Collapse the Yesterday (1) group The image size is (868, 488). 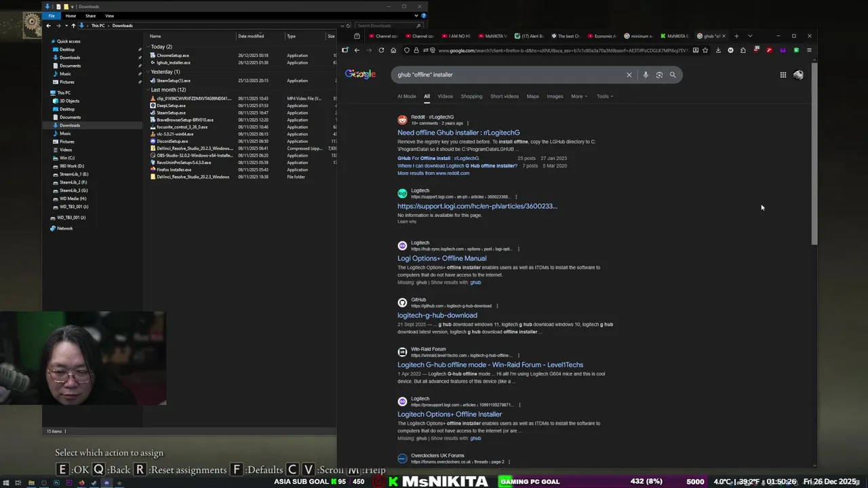[148, 72]
